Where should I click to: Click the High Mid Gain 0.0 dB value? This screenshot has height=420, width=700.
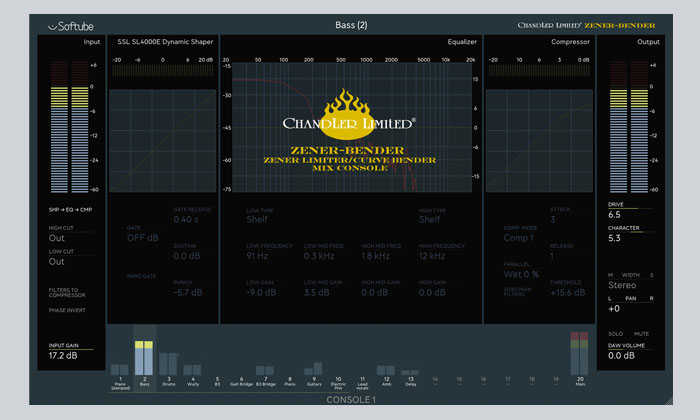375,293
